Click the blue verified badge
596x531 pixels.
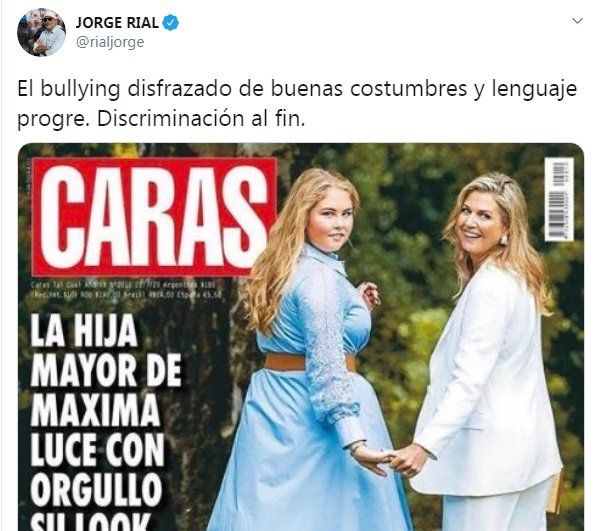click(x=171, y=23)
